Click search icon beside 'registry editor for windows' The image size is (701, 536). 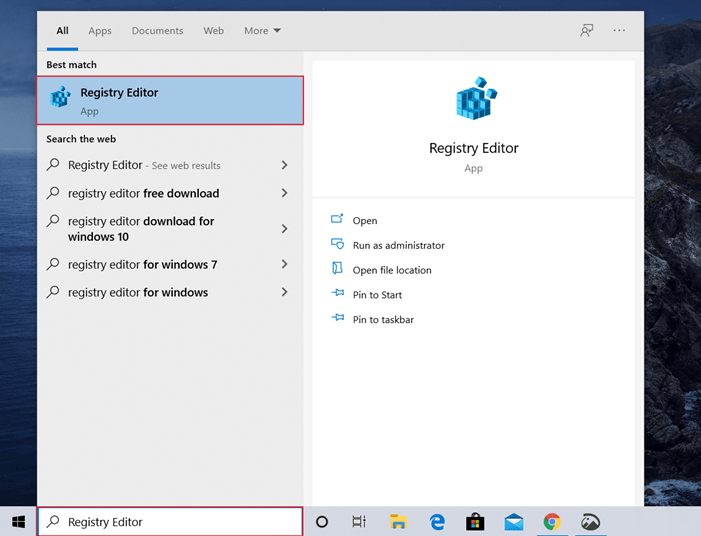pos(53,292)
